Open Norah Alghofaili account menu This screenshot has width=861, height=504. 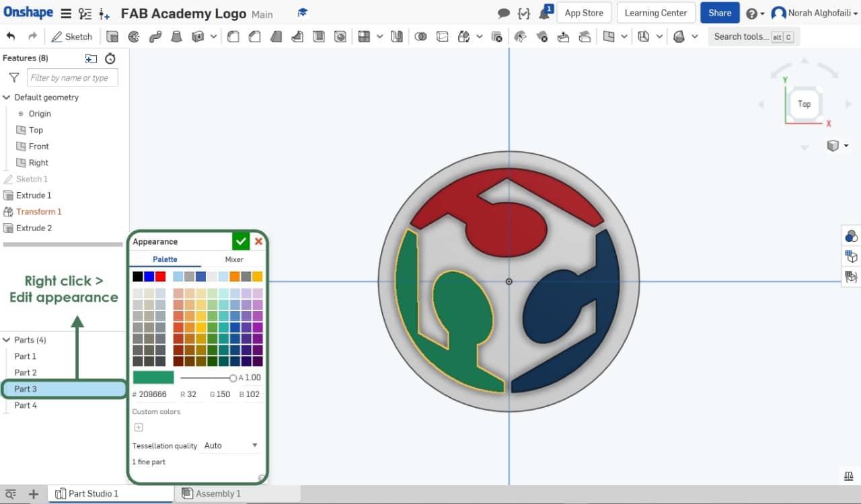click(813, 13)
